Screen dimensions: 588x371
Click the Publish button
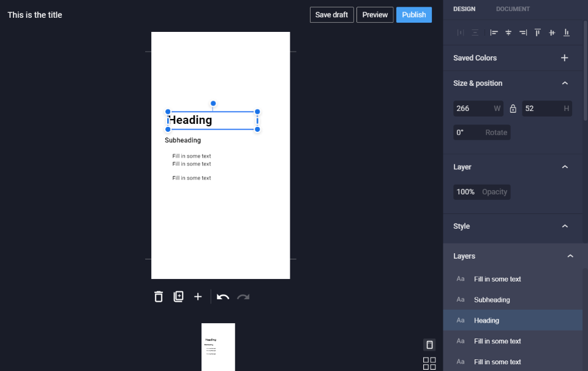tap(413, 15)
